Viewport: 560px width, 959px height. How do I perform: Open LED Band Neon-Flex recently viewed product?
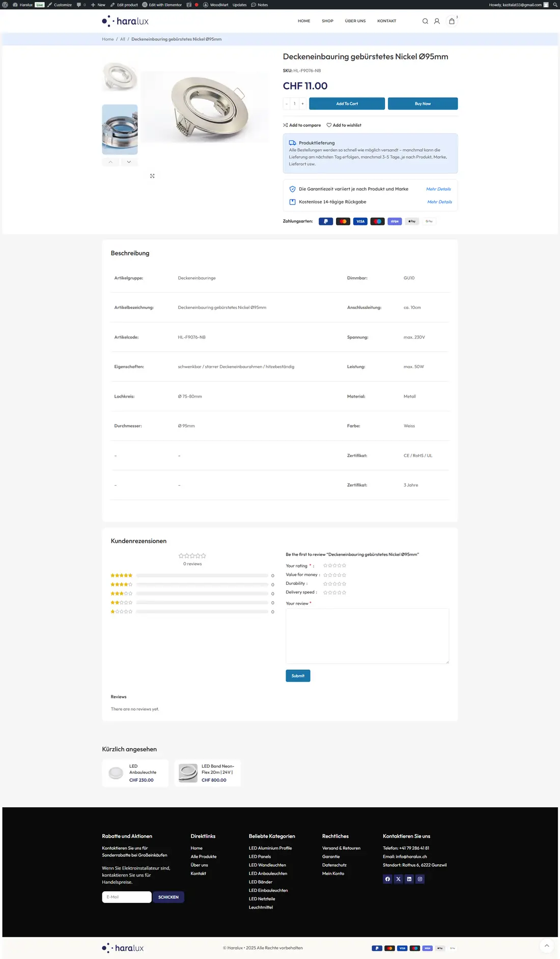208,773
